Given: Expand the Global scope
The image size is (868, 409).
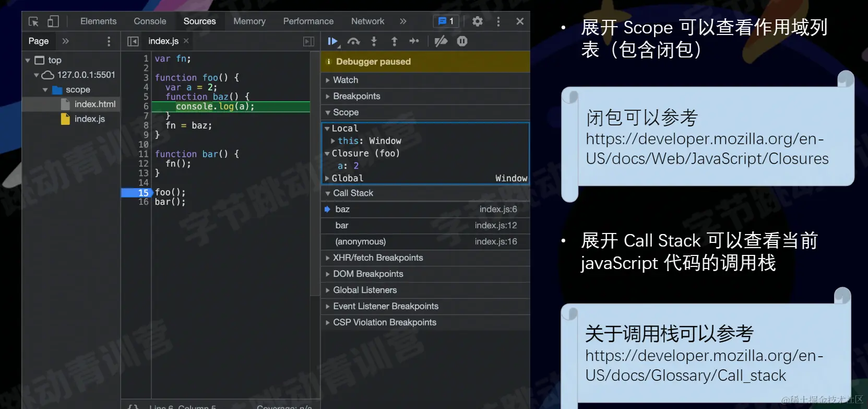Looking at the screenshot, I should (x=327, y=179).
